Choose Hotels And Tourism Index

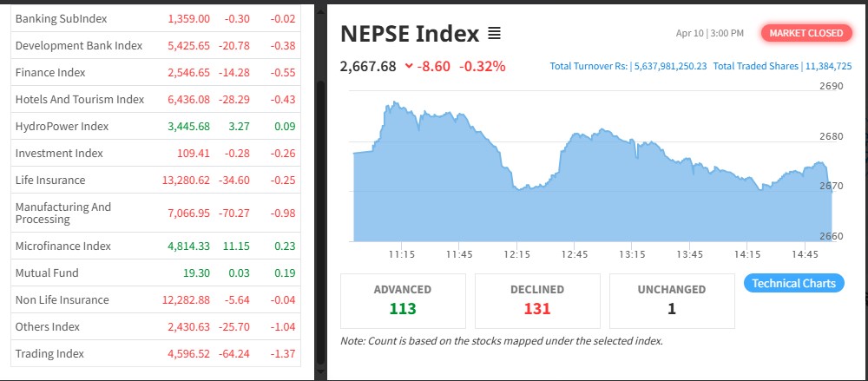80,99
